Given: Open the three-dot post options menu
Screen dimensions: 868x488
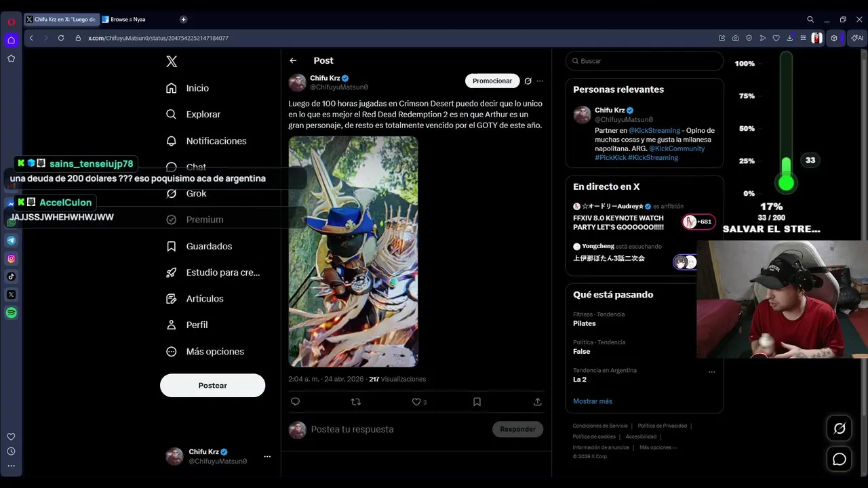Looking at the screenshot, I should (x=540, y=81).
